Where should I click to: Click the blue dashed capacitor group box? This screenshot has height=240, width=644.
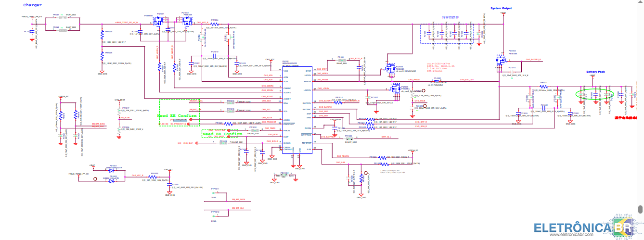coord(447,34)
